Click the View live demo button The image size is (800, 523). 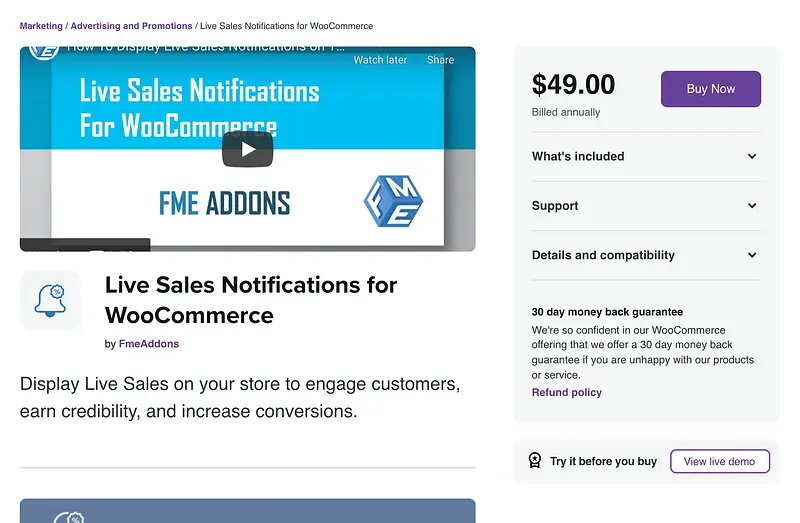click(719, 461)
